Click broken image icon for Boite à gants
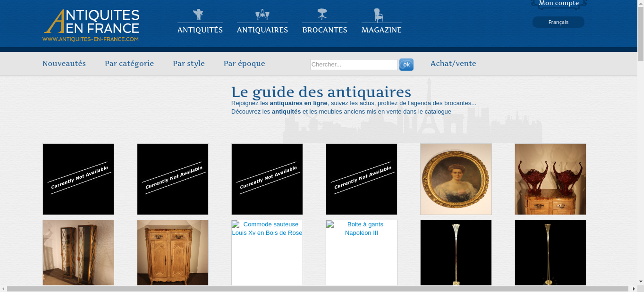 pyautogui.click(x=330, y=224)
